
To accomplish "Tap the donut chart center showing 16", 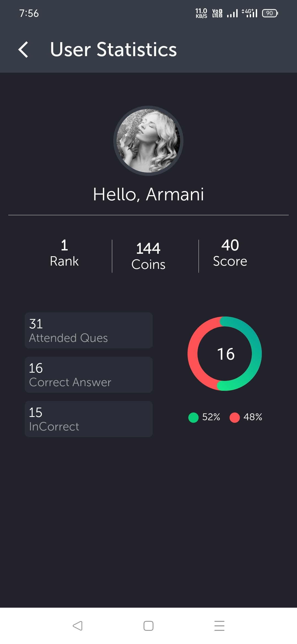I will pos(226,354).
